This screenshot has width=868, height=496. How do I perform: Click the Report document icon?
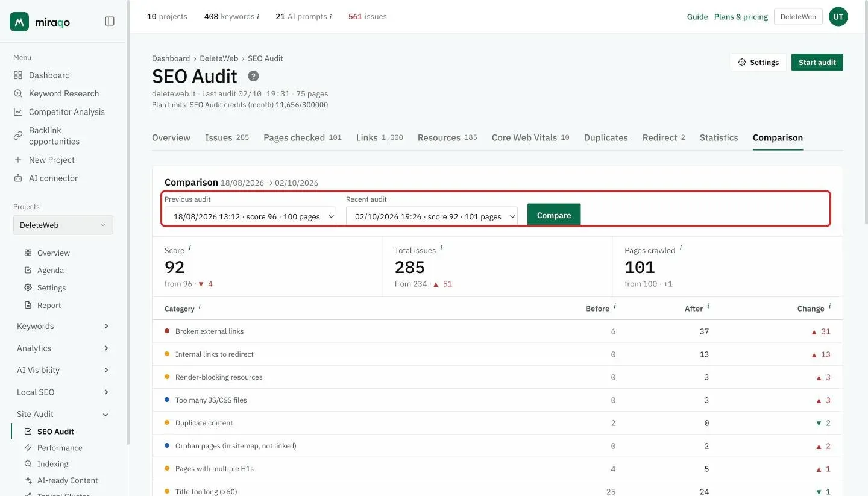[x=28, y=306]
